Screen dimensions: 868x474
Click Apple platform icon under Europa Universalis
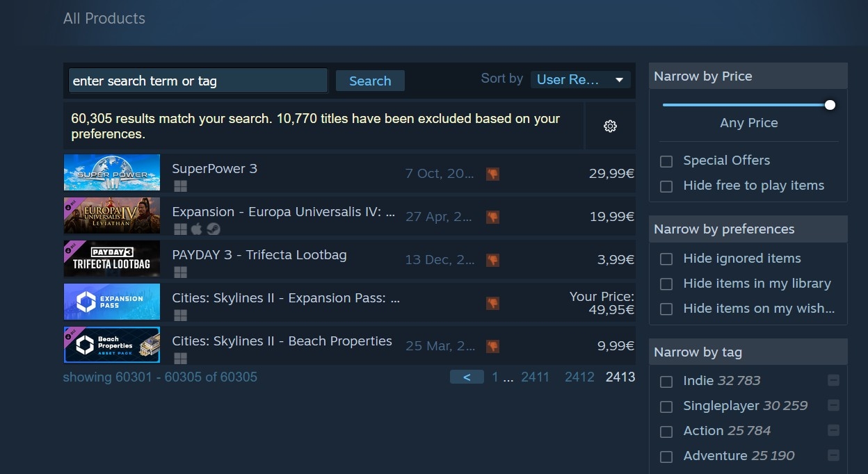click(197, 229)
